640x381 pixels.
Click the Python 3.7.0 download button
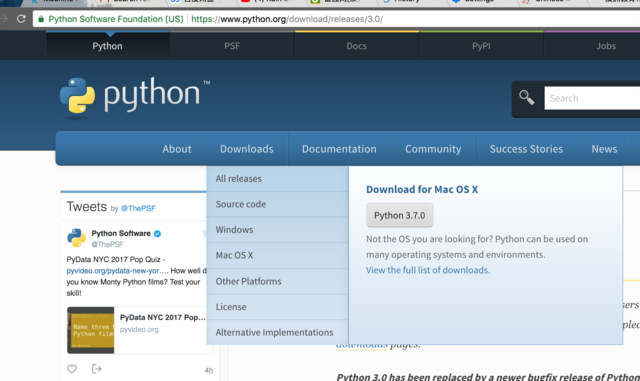coord(400,215)
